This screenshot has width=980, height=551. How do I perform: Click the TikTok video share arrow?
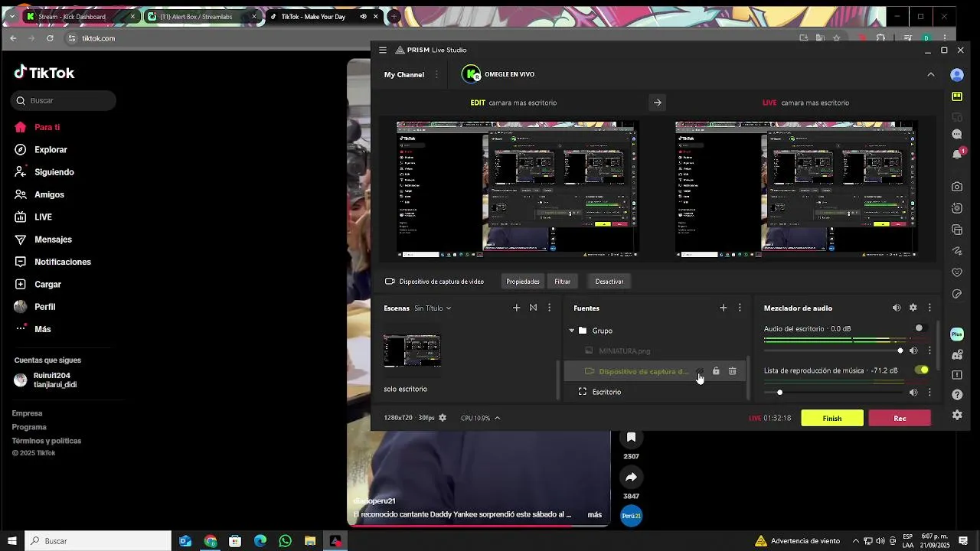631,477
